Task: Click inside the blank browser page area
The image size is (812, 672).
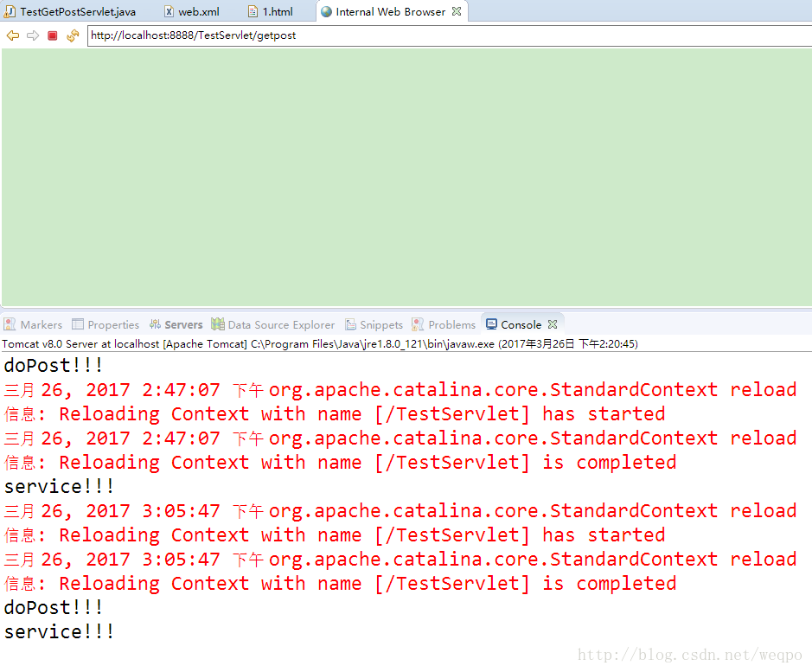Action: point(406,177)
